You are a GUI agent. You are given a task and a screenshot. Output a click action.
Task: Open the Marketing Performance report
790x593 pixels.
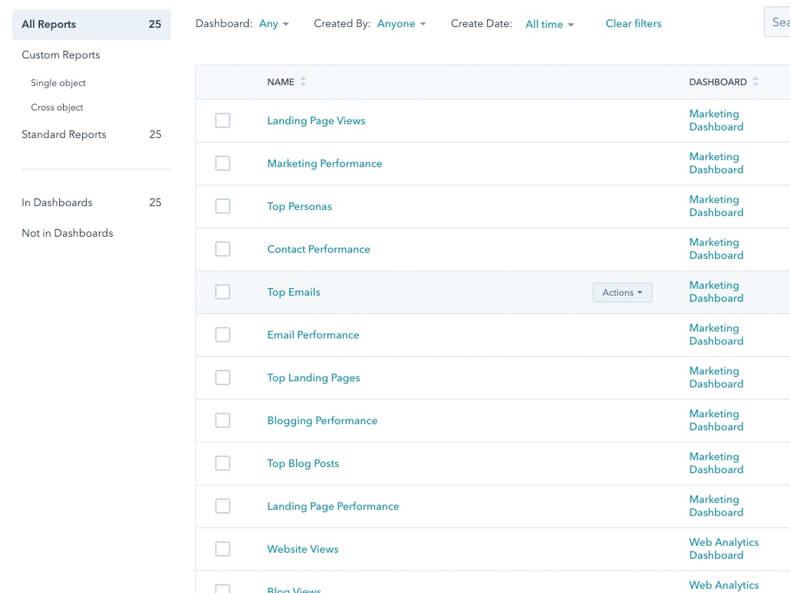pyautogui.click(x=324, y=164)
